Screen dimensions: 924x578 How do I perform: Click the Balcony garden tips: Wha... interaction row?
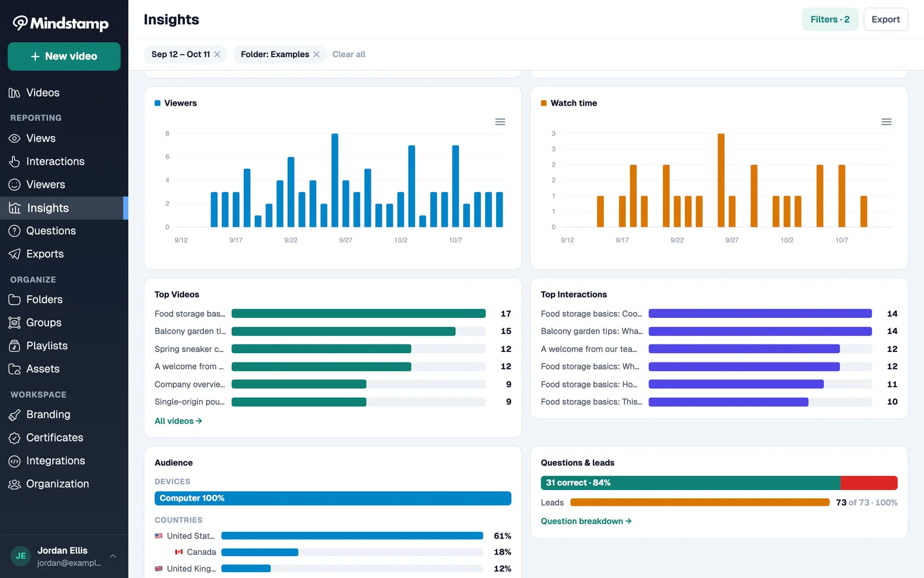point(719,332)
